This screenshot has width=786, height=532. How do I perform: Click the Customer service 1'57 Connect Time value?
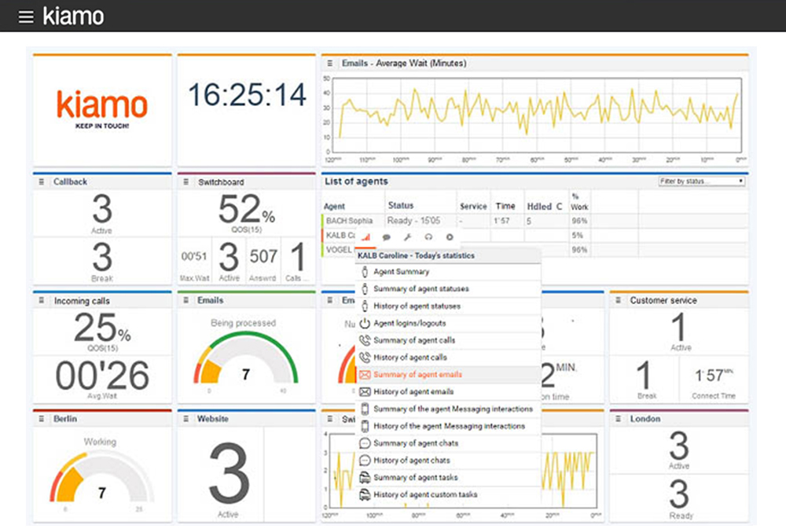714,375
